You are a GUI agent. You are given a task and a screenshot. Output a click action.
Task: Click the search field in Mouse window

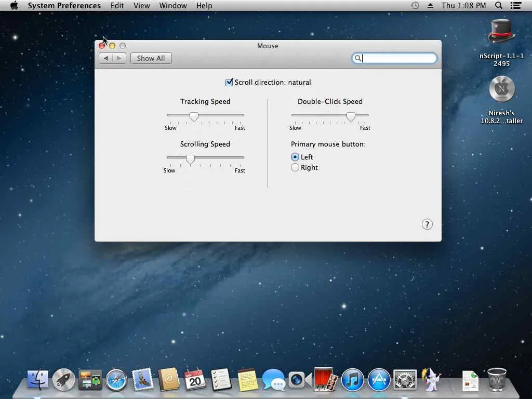pos(394,58)
